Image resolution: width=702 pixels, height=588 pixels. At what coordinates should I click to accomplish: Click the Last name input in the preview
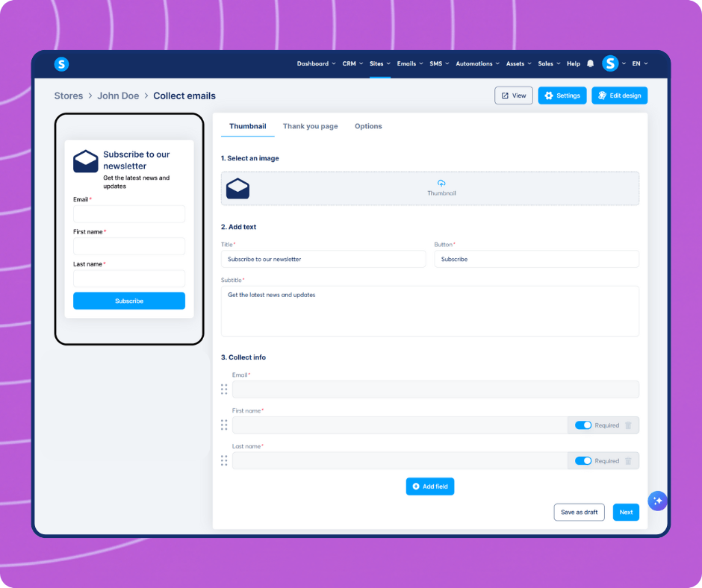129,278
